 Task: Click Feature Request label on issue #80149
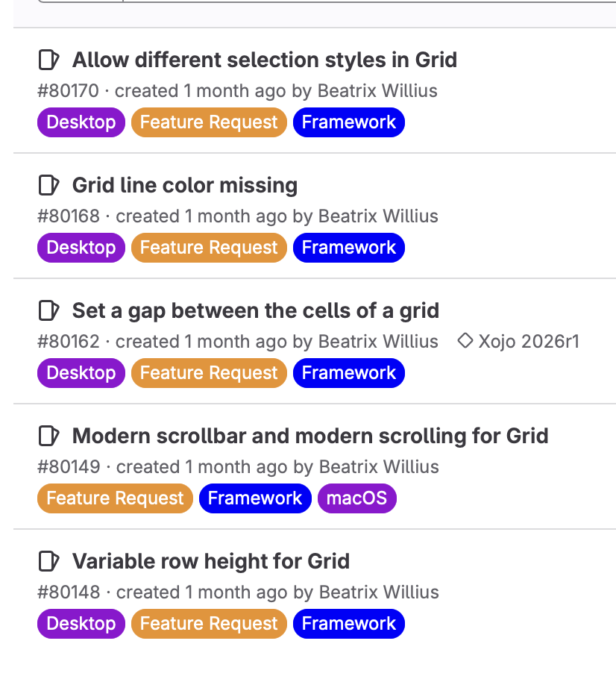(x=115, y=498)
